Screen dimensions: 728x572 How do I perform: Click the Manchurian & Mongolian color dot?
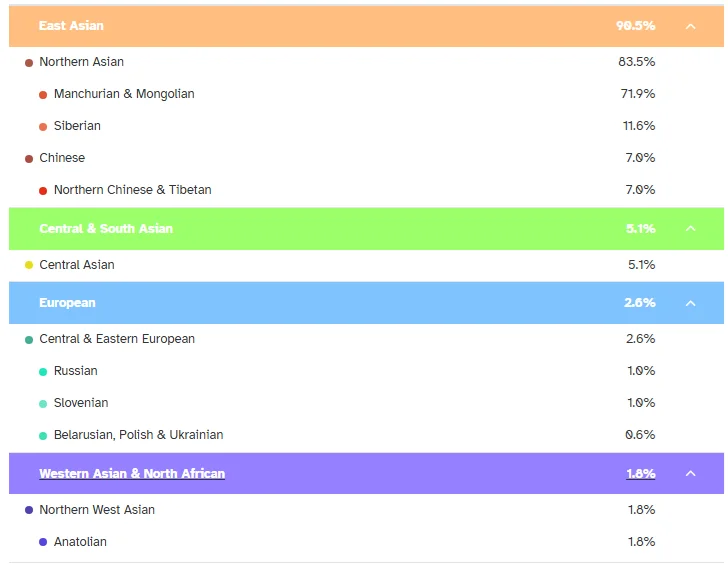tap(43, 95)
